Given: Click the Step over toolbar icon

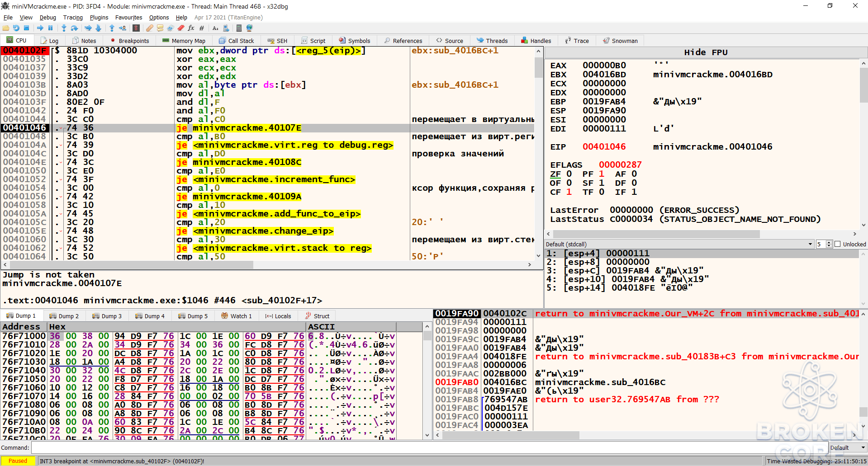Looking at the screenshot, I should (74, 28).
